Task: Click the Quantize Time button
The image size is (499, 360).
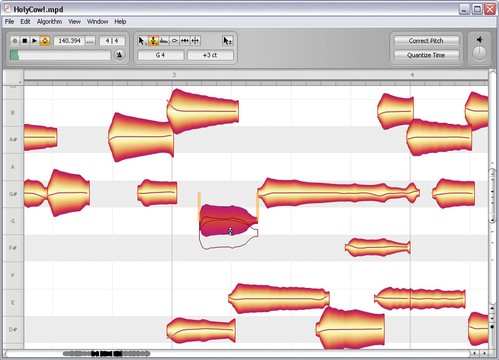Action: (x=426, y=55)
